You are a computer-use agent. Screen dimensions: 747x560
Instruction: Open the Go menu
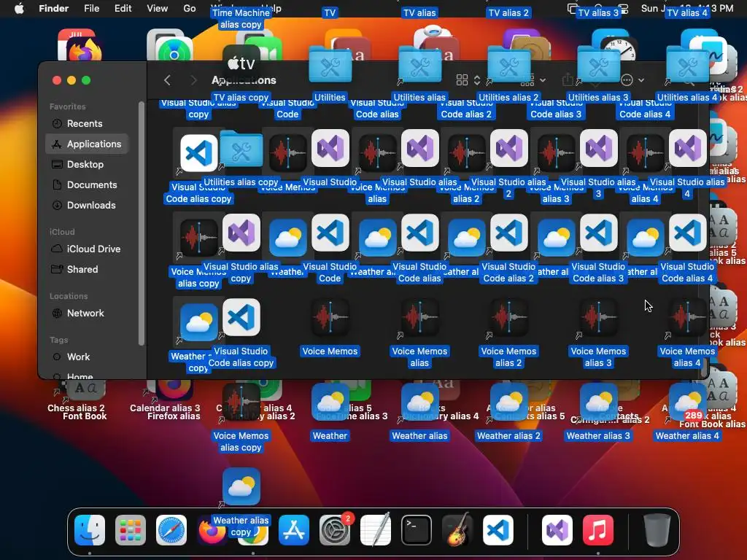point(190,8)
